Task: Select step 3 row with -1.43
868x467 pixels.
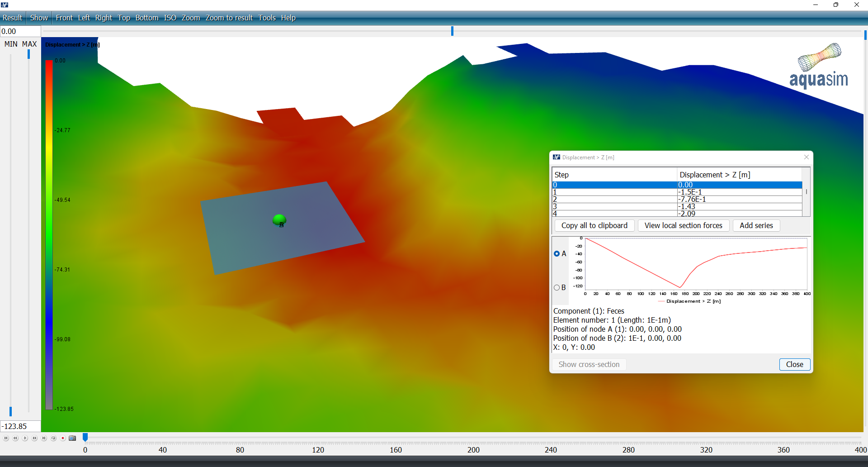Action: point(677,206)
